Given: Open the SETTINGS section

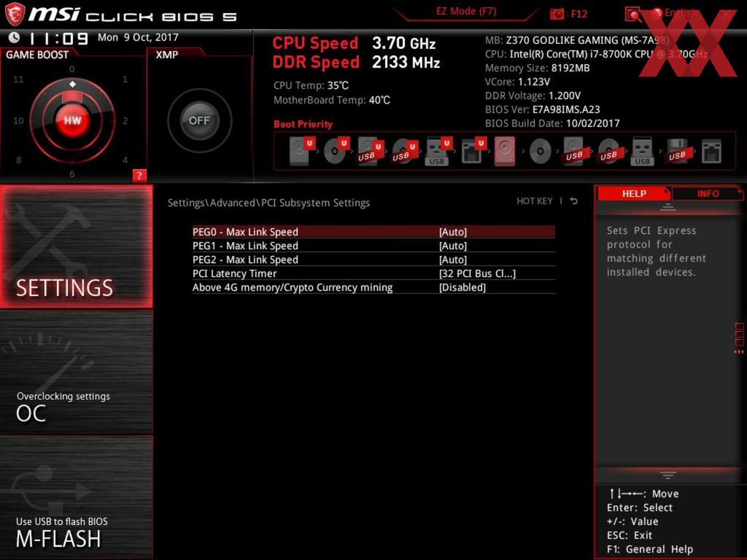Looking at the screenshot, I should pos(76,247).
